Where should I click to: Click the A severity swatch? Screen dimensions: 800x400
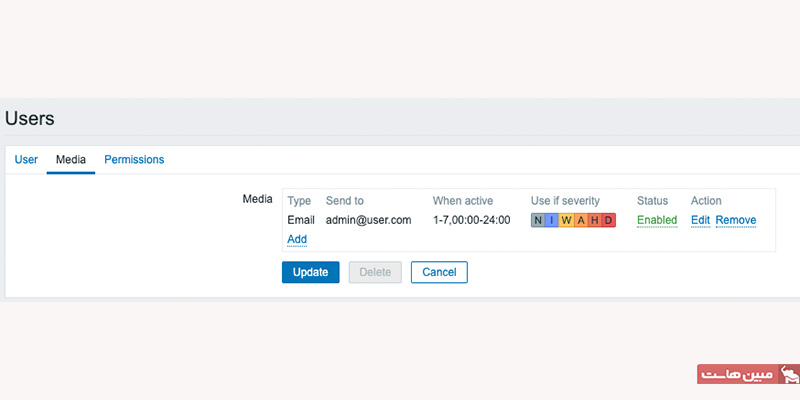tap(581, 220)
